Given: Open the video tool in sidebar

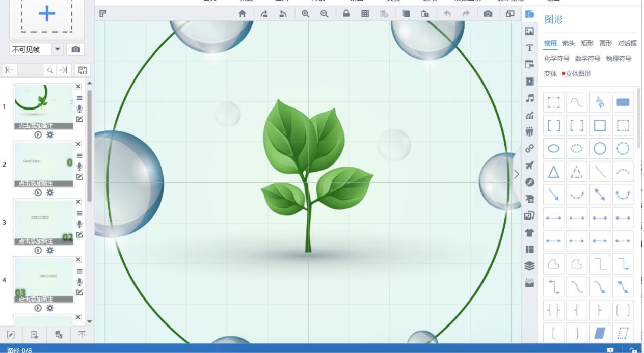Looking at the screenshot, I should [x=530, y=82].
